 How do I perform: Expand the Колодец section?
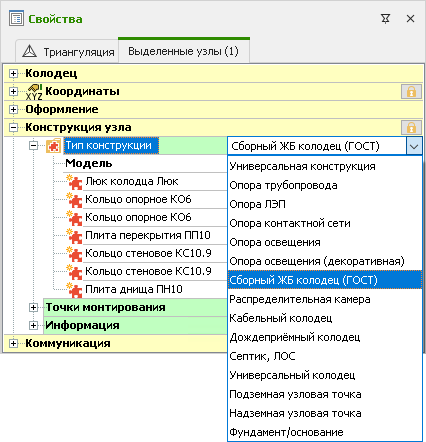[13, 73]
